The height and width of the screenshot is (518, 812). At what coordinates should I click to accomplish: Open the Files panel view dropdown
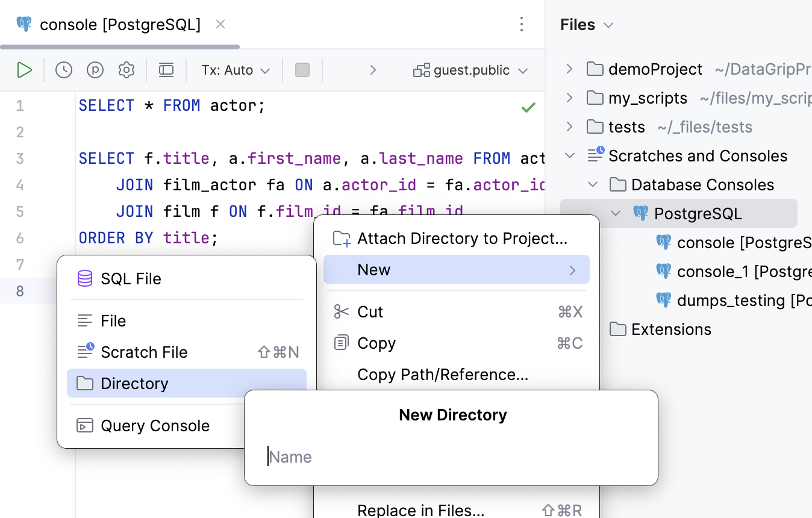(x=607, y=25)
